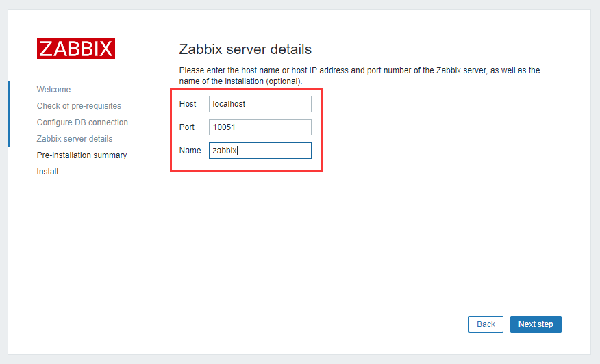Click the Name field label
The image size is (600, 364).
click(190, 151)
